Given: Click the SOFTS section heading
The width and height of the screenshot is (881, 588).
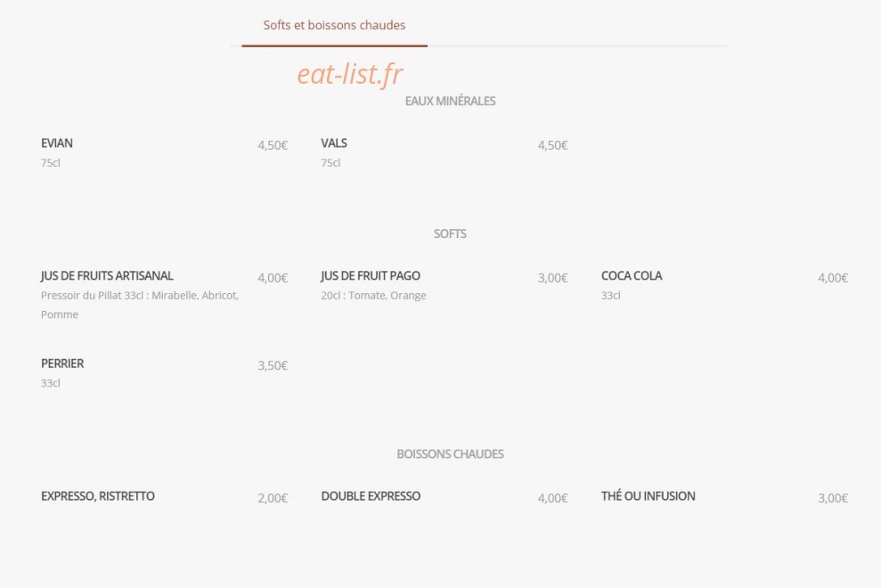Looking at the screenshot, I should click(450, 233).
